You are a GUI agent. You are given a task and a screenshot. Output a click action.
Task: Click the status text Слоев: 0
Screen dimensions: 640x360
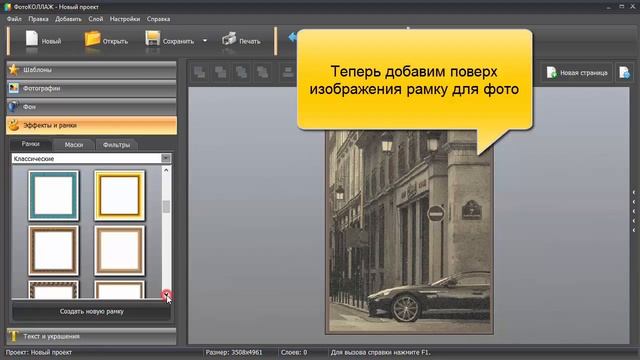294,352
